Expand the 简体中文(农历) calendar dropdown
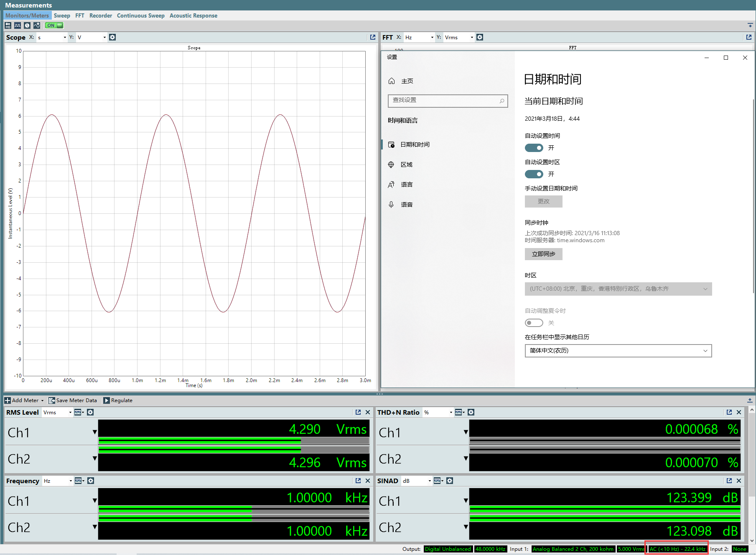756x555 pixels. [618, 350]
